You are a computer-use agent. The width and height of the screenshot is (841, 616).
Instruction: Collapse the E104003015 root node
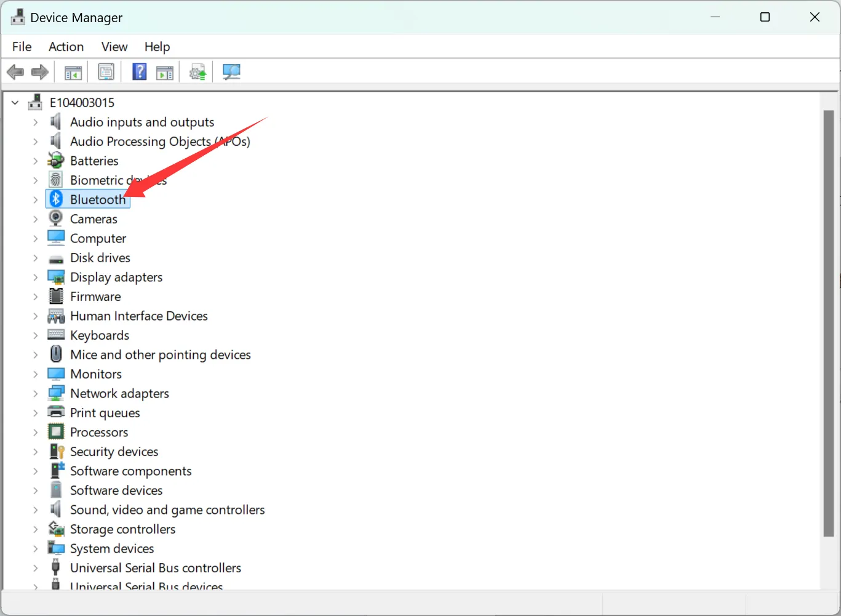coord(15,103)
